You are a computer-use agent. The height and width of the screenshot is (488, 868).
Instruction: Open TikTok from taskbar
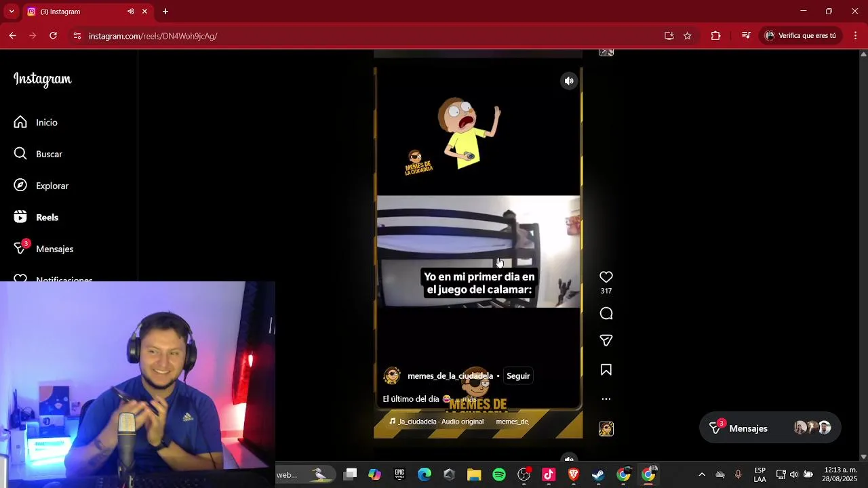coord(549,474)
